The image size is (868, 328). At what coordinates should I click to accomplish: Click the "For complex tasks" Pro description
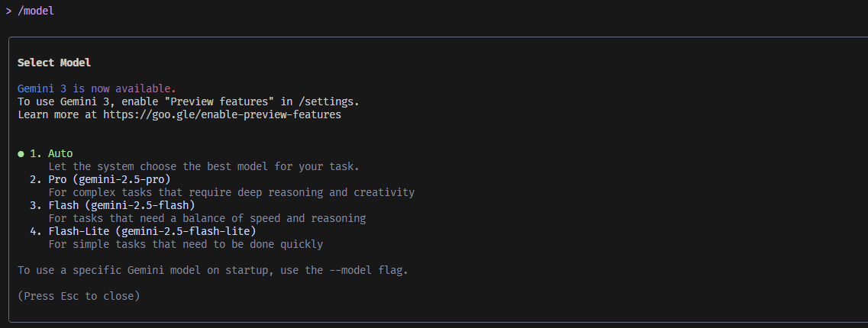pyautogui.click(x=231, y=192)
